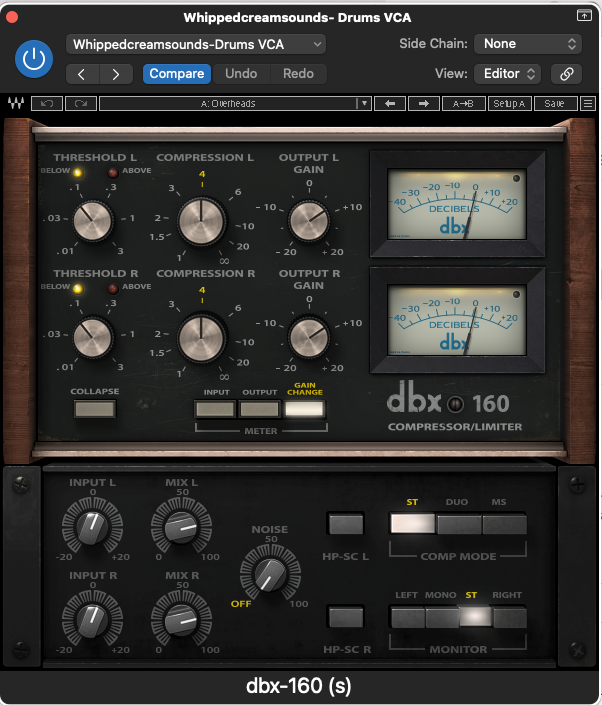Click the Output R Gain knob
The height and width of the screenshot is (705, 602).
point(309,337)
